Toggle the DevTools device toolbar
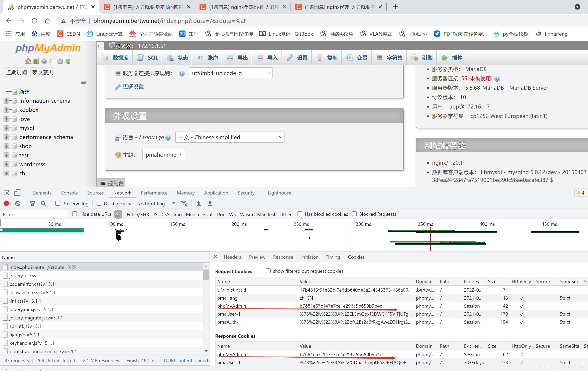The image size is (588, 371). (17, 193)
